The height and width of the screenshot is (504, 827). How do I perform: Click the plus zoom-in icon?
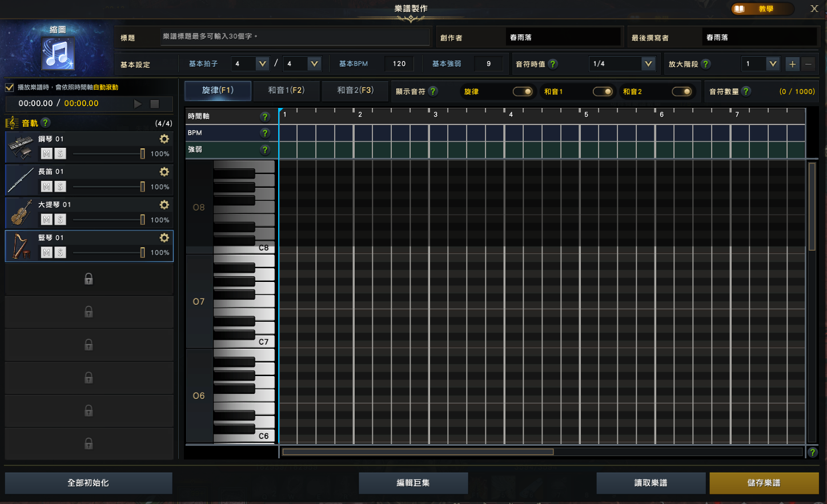792,64
